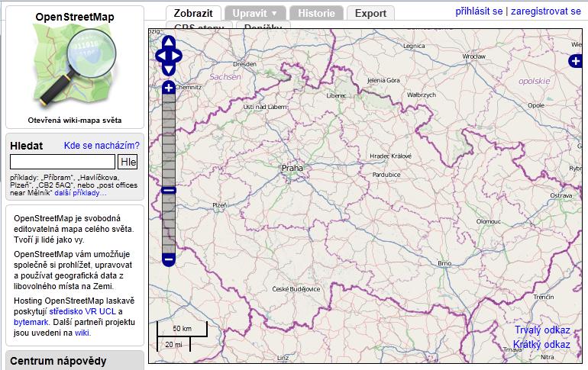Screen dimensions: 588x370
Task: Click the Trenčín map label
Action: 544,297
